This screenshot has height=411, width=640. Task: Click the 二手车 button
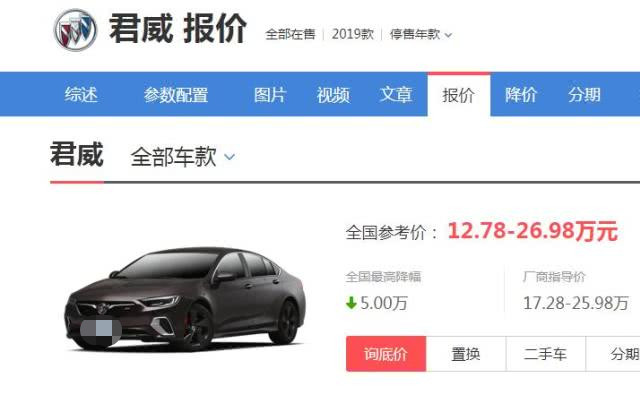pos(546,354)
